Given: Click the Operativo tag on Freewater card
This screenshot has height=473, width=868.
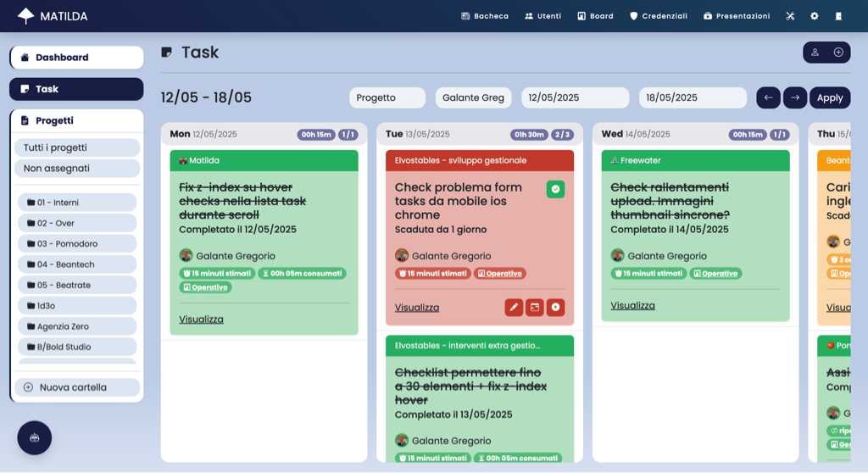Looking at the screenshot, I should coord(715,274).
